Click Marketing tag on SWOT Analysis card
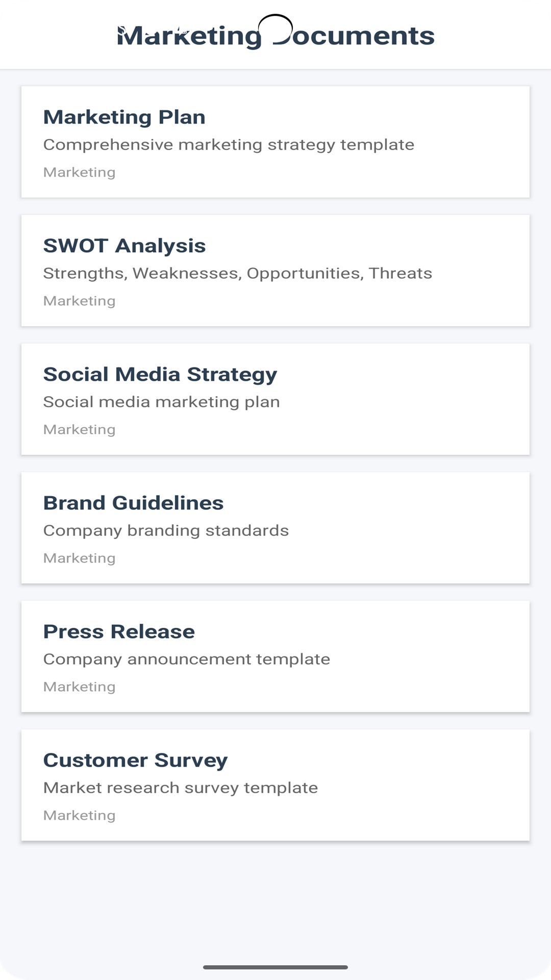The width and height of the screenshot is (551, 980). pyautogui.click(x=80, y=301)
